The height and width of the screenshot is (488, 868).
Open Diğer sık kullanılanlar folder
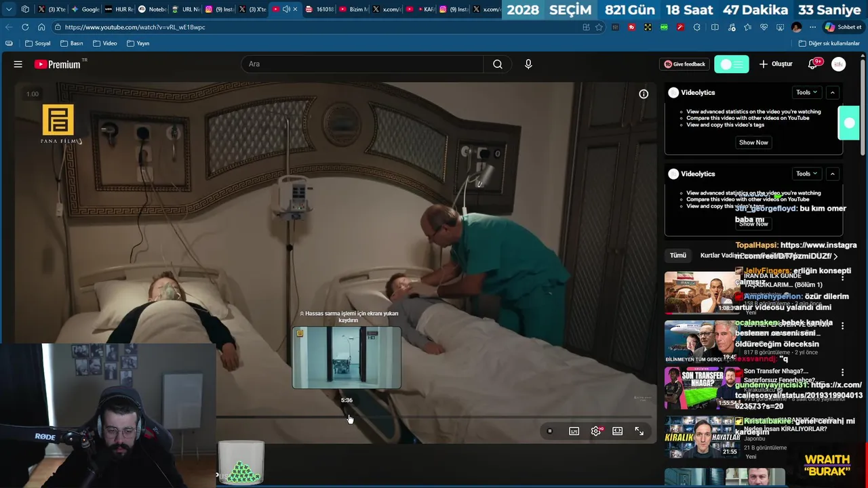829,43
